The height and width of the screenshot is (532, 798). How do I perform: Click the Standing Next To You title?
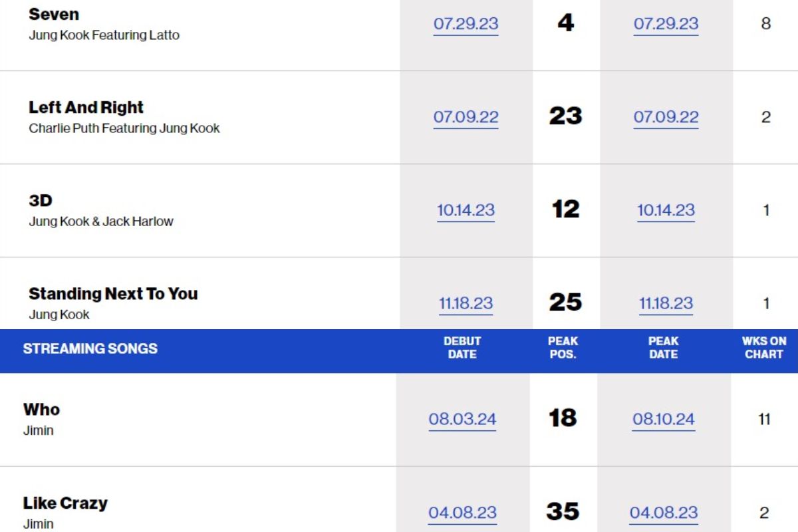pyautogui.click(x=113, y=293)
